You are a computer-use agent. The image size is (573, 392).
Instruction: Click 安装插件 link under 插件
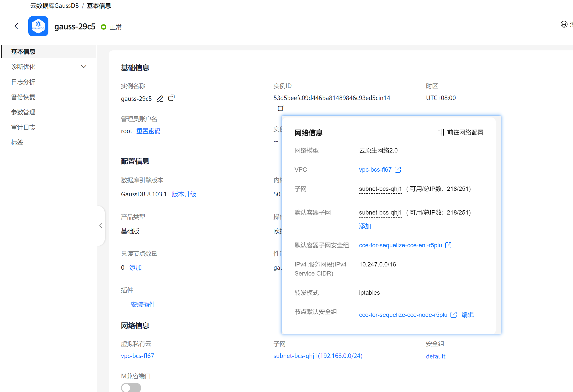(143, 305)
